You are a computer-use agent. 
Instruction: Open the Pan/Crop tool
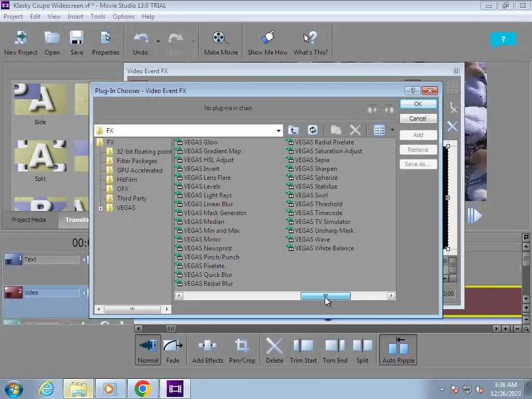click(x=242, y=350)
